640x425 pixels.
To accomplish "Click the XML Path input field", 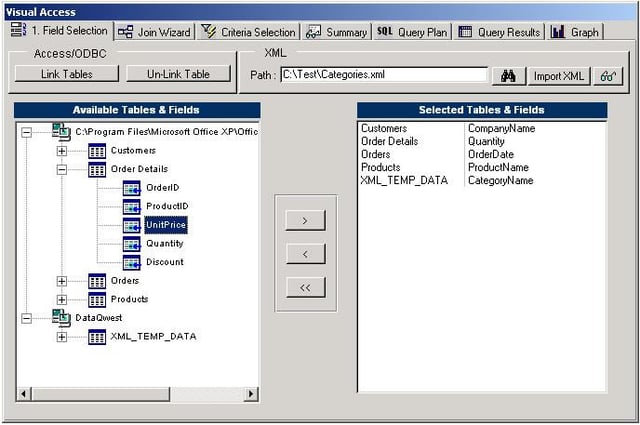I will coord(384,75).
